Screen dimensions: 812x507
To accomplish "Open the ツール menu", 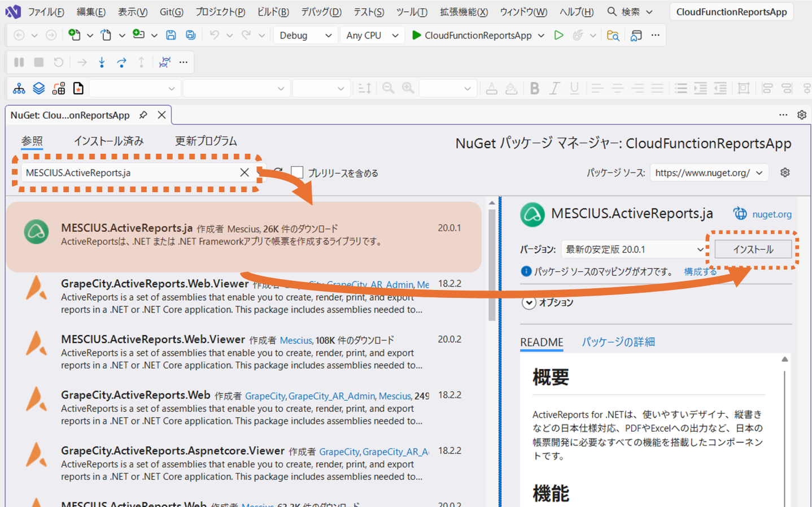I will pos(412,11).
